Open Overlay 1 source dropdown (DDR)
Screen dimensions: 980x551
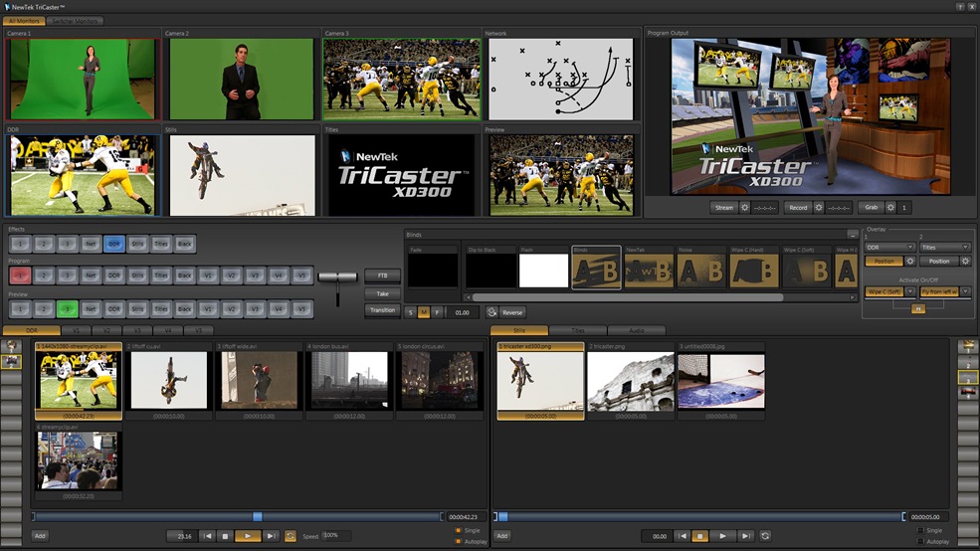pos(890,248)
